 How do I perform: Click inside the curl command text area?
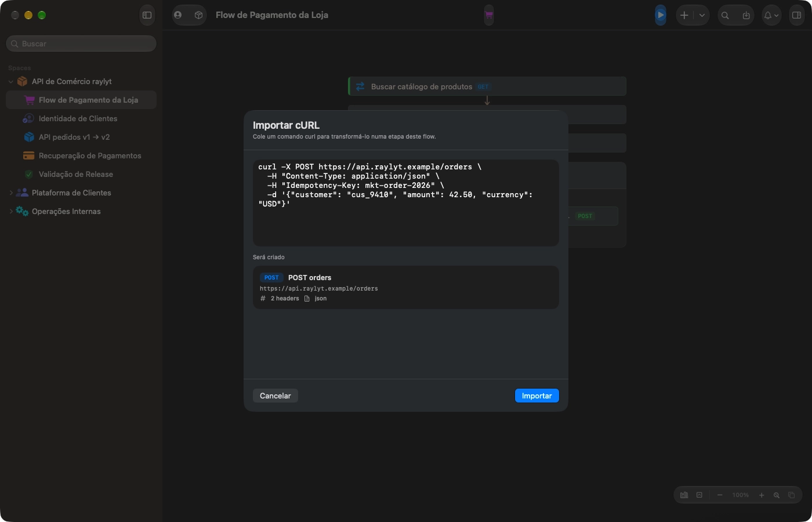click(406, 203)
